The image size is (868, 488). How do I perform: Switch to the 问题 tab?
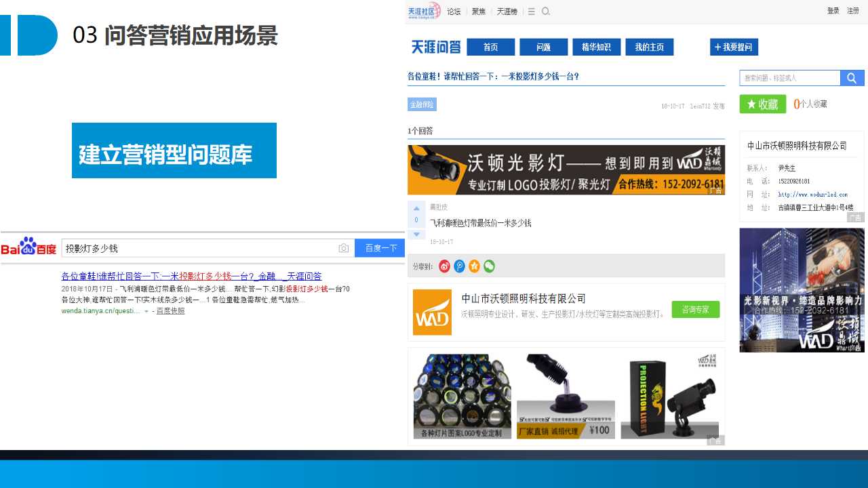point(543,47)
